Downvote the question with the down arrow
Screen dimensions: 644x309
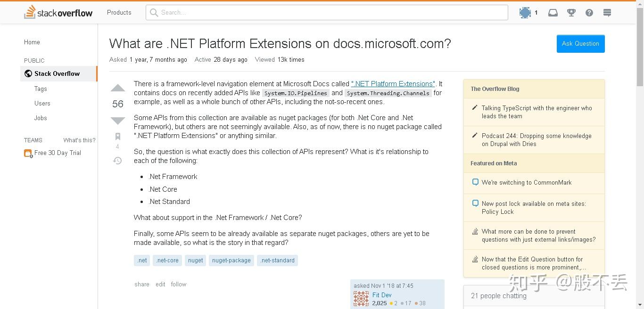(118, 121)
